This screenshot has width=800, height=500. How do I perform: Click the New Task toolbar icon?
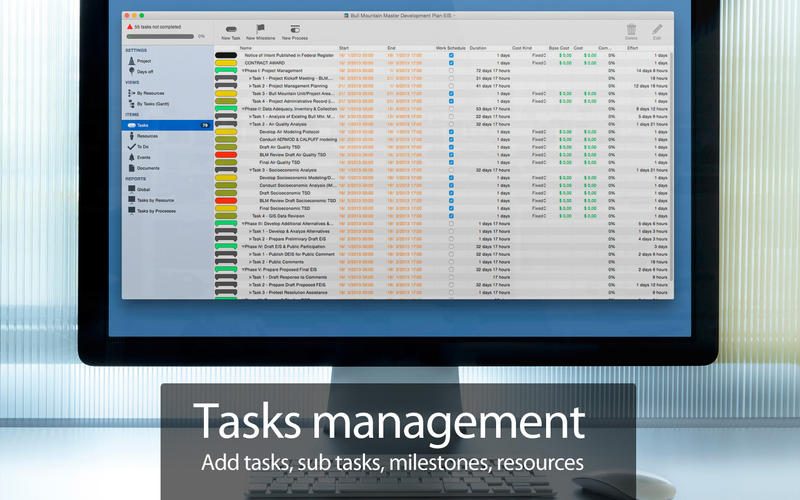(231, 30)
